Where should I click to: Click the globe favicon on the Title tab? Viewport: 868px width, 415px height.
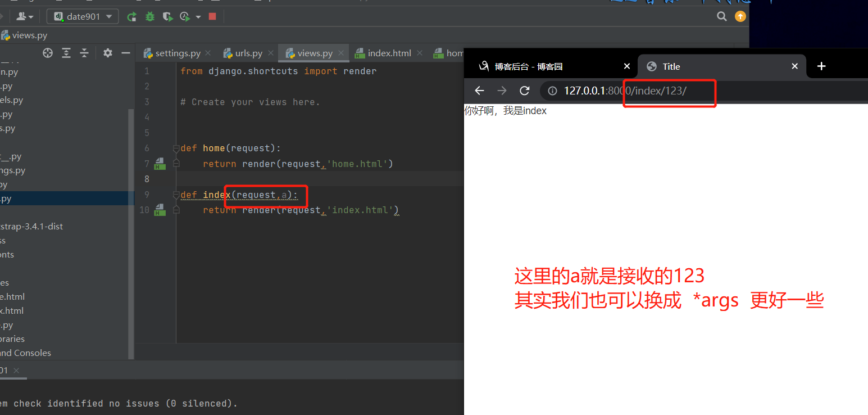[x=652, y=66]
